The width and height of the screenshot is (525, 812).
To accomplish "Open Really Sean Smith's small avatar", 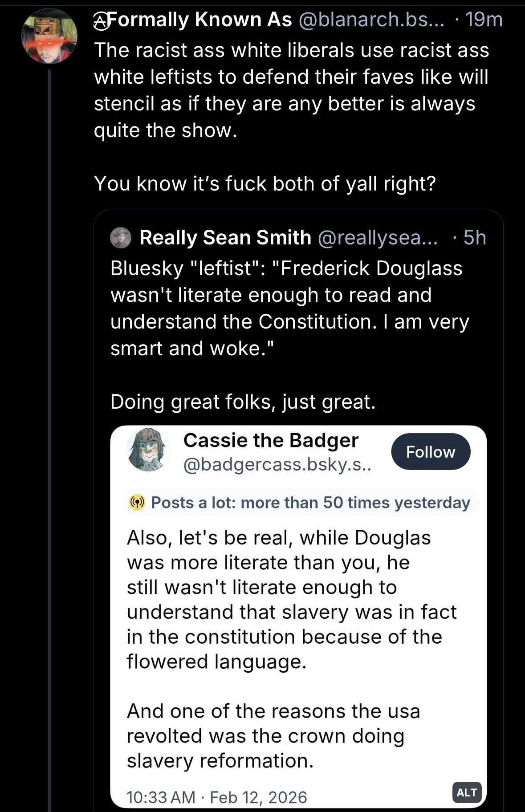I will [121, 237].
